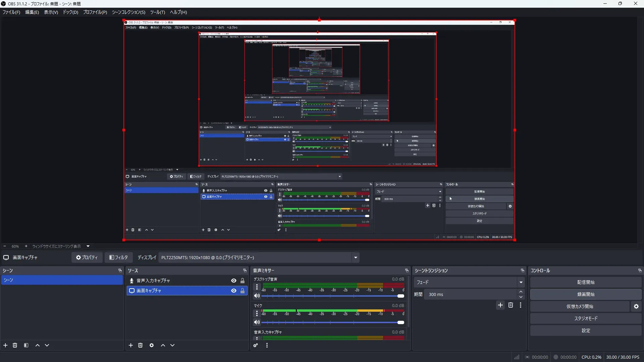Expand the ディスプレイ monitor dropdown

(x=356, y=257)
